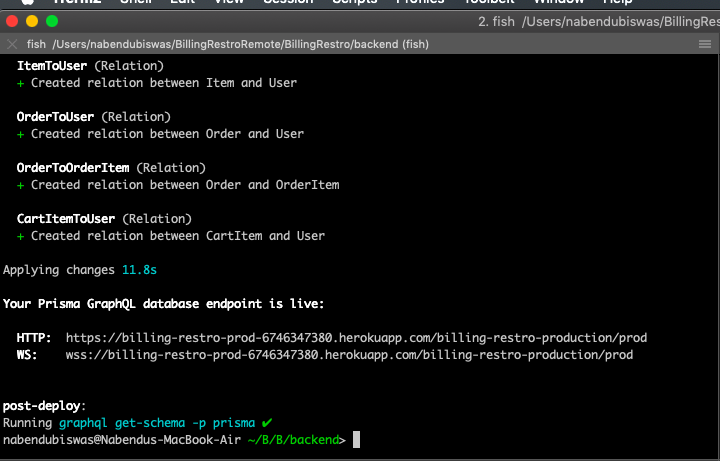Open the HTTP herokuapp endpoint URL

[356, 338]
